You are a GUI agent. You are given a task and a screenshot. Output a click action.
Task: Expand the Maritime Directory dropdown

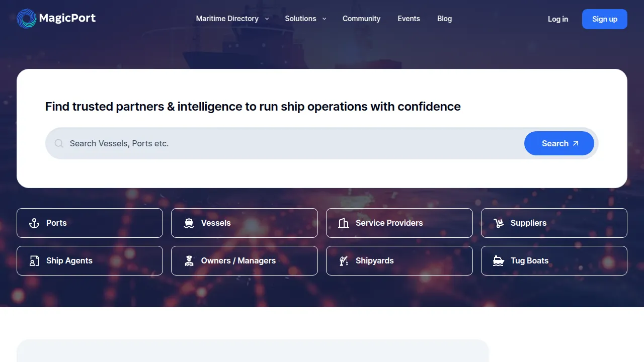coord(232,19)
